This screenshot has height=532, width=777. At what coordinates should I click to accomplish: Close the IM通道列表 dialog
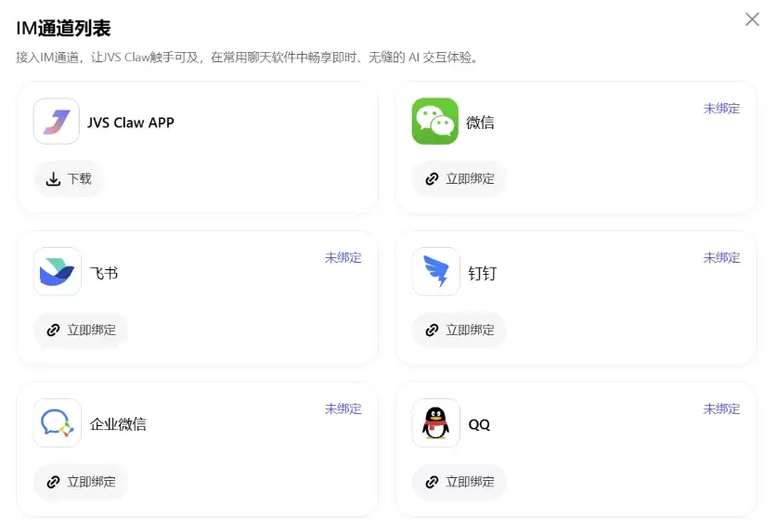coord(752,19)
